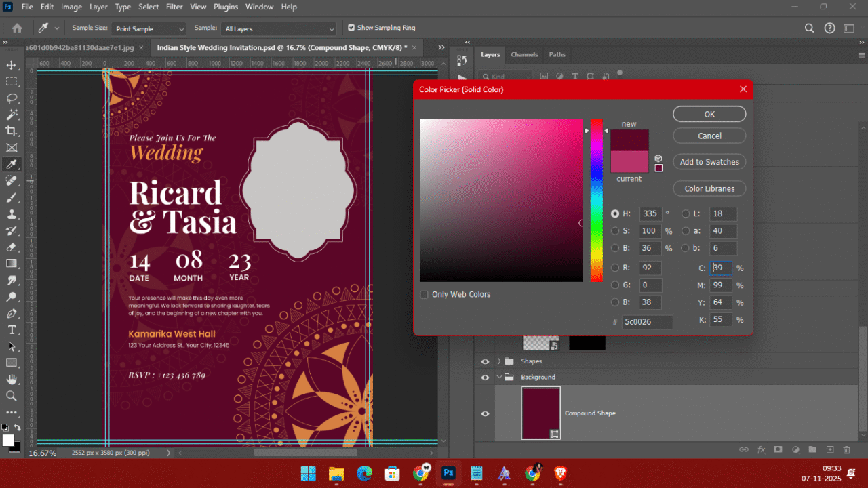Select the Move tool
868x488 pixels.
12,65
